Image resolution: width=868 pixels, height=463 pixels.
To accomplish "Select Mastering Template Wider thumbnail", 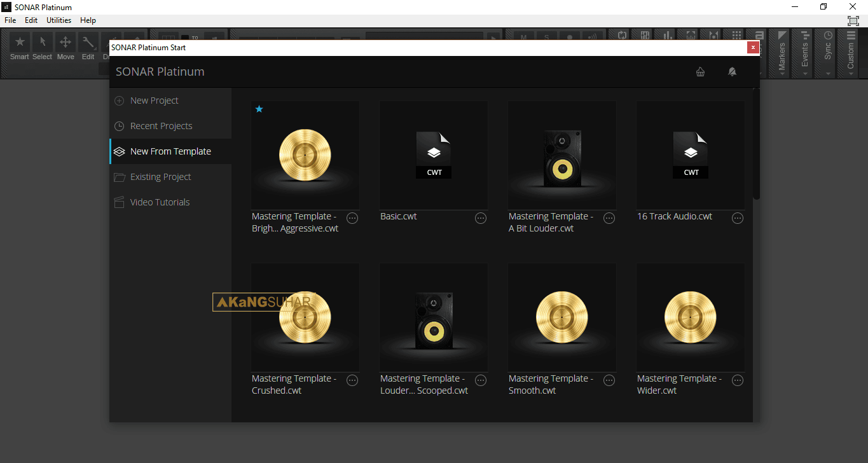I will (x=691, y=317).
